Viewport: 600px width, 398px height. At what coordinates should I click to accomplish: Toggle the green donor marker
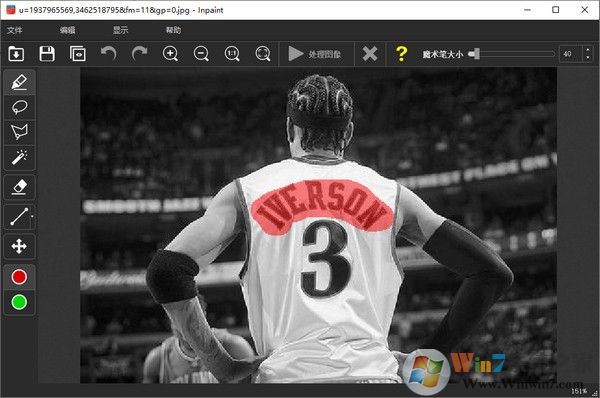coord(19,302)
